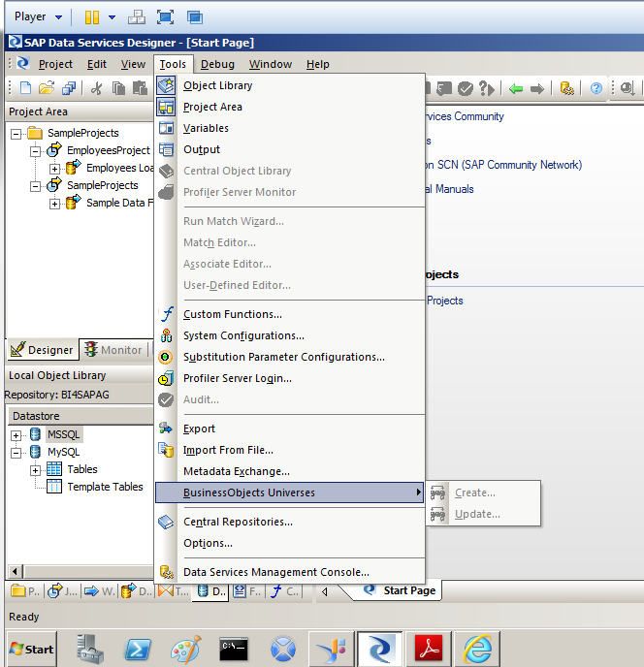
Task: Click the Windows Start button
Action: tap(32, 650)
